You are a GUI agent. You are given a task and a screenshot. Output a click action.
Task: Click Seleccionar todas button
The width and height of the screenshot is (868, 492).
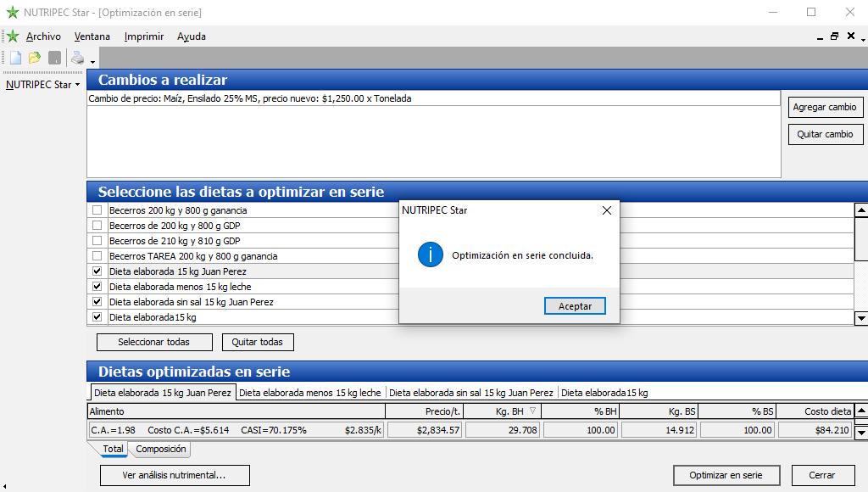click(x=154, y=342)
